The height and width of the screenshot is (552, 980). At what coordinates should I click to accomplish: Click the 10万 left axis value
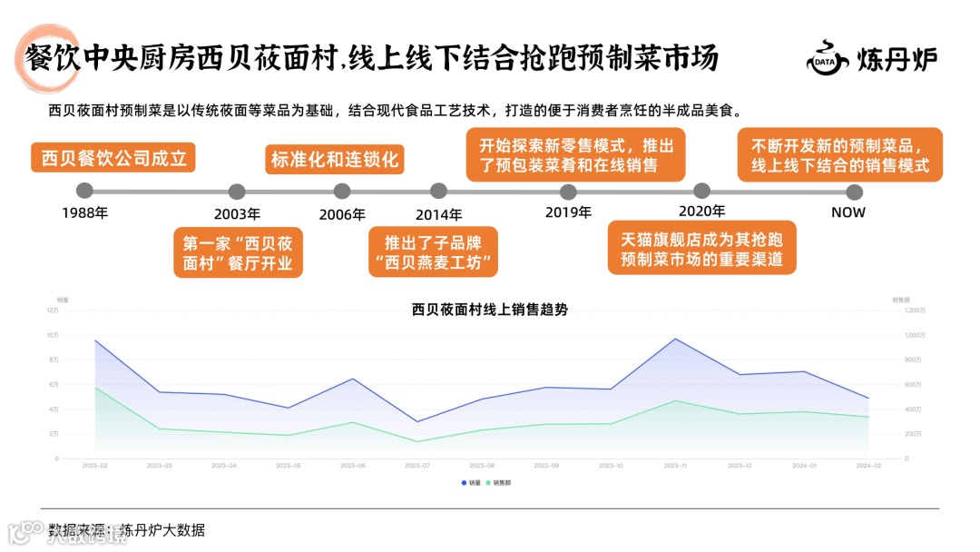click(x=53, y=336)
